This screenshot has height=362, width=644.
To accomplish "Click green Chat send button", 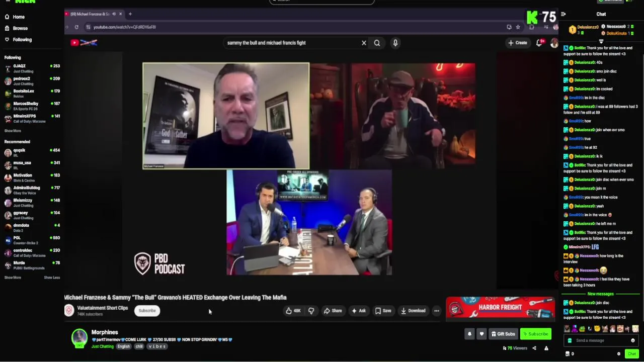I will coord(632,354).
